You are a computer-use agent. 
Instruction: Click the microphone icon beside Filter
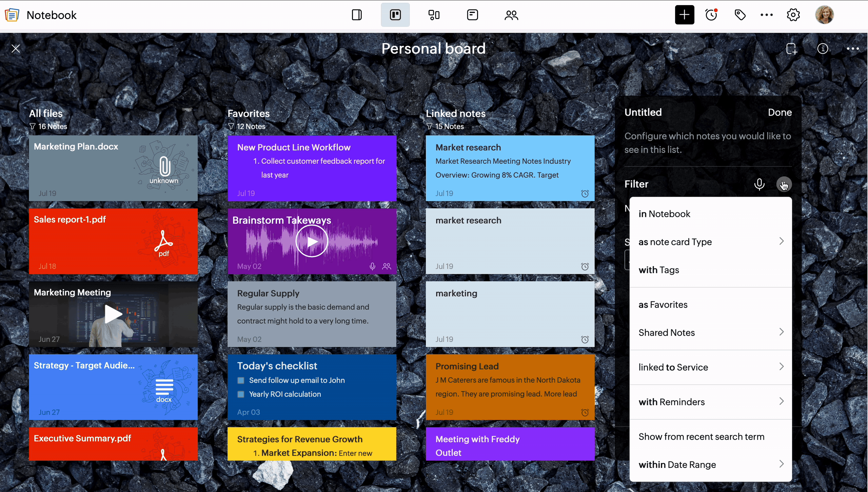point(759,184)
